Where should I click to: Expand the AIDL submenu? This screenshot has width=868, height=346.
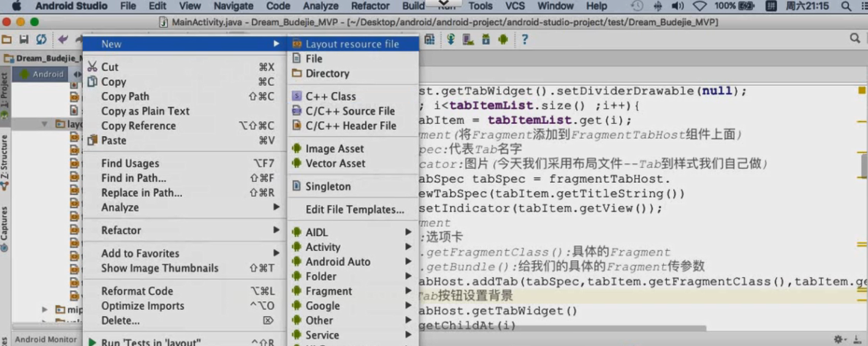pyautogui.click(x=353, y=233)
